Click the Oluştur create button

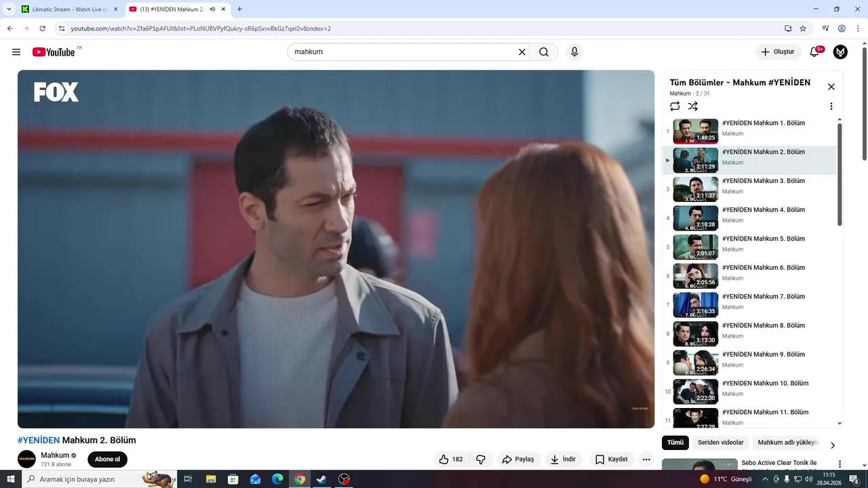(x=778, y=52)
